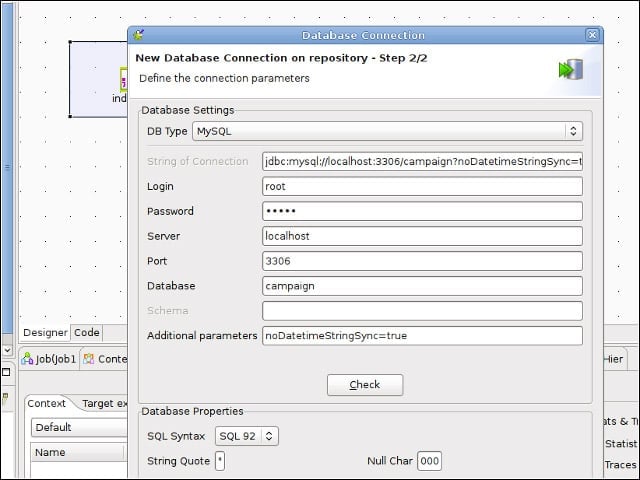This screenshot has height=480, width=640.
Task: Open the SQL Syntax SQL 92 dropdown
Action: point(247,436)
